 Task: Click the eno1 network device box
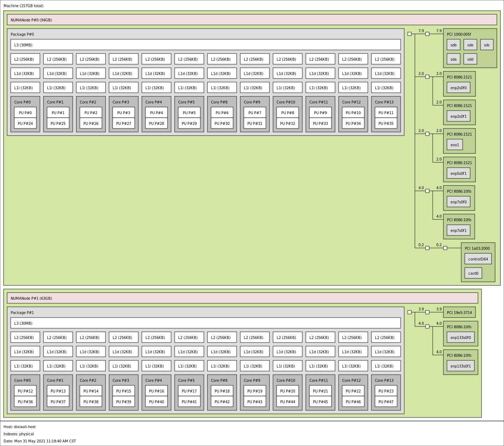coord(455,145)
